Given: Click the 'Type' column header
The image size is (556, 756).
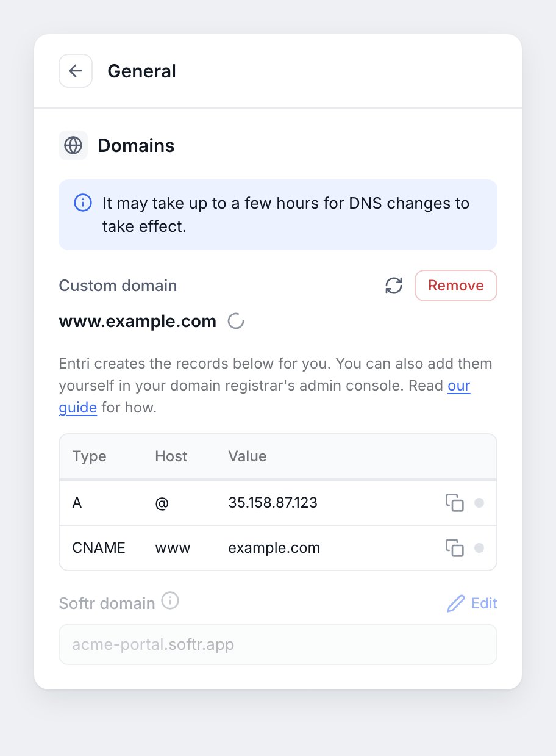Looking at the screenshot, I should 89,456.
